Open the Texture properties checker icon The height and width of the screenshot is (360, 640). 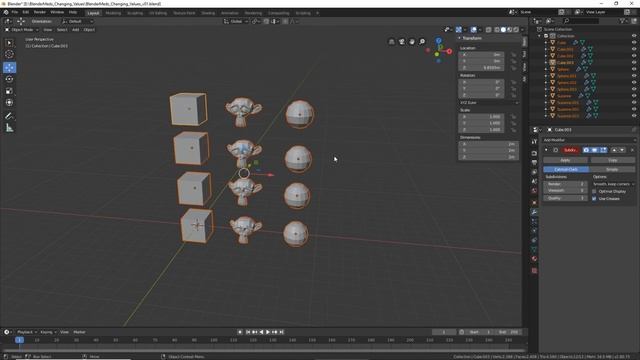[x=534, y=271]
